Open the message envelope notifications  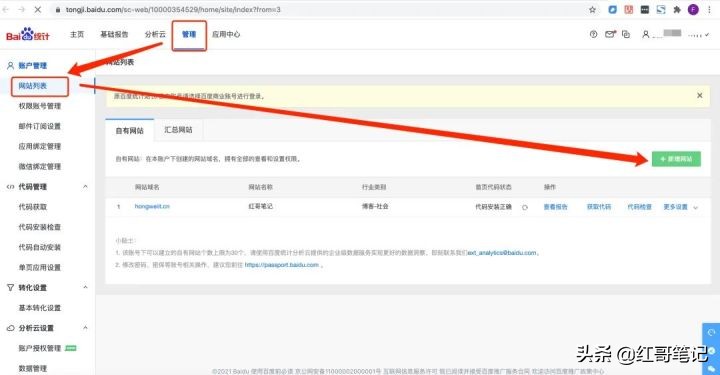610,34
